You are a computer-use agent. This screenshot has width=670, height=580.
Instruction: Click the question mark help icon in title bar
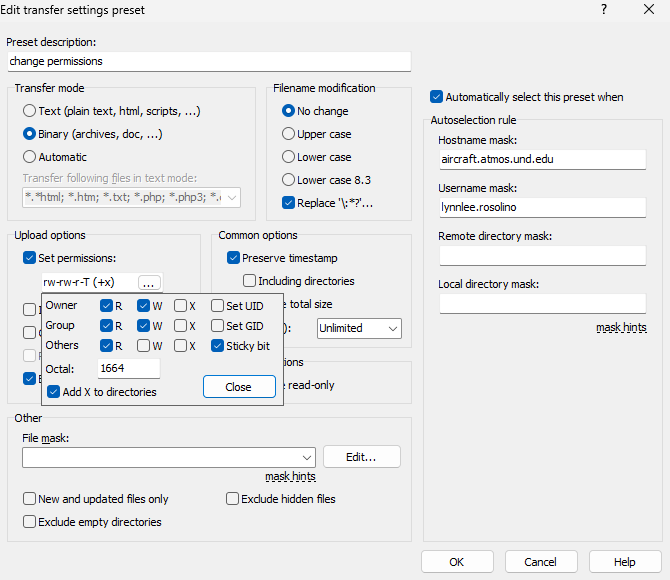(604, 9)
